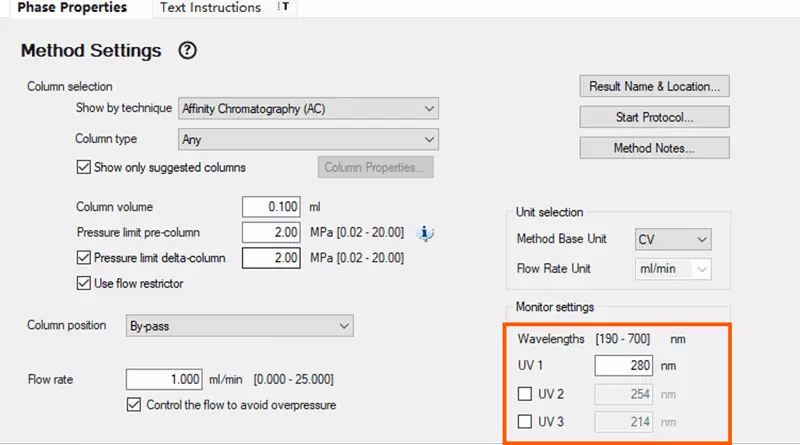This screenshot has height=445, width=800.
Task: Click the Method Notes button
Action: click(x=654, y=148)
